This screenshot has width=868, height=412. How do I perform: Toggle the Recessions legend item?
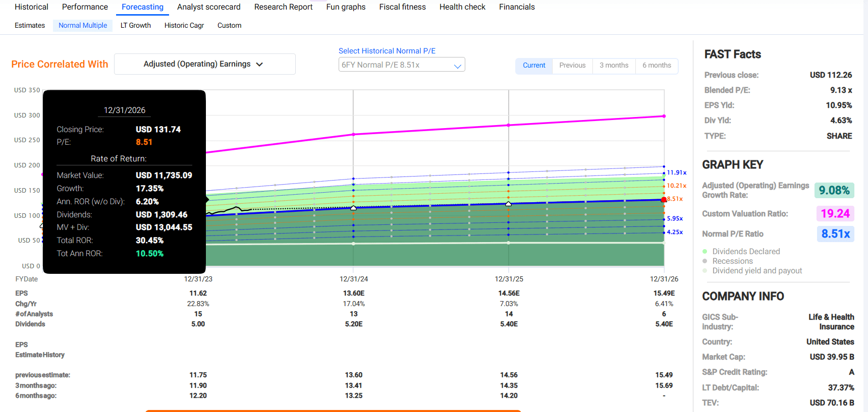pos(732,261)
